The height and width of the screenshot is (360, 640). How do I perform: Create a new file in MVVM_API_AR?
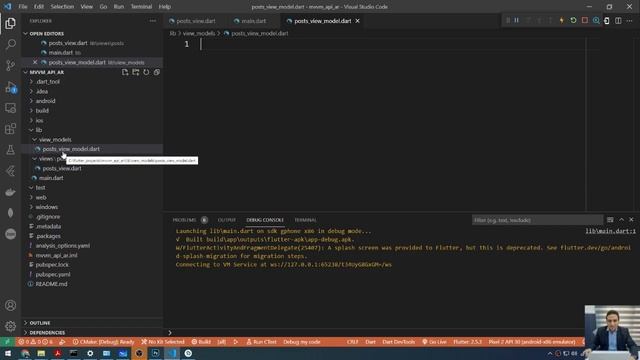point(125,72)
